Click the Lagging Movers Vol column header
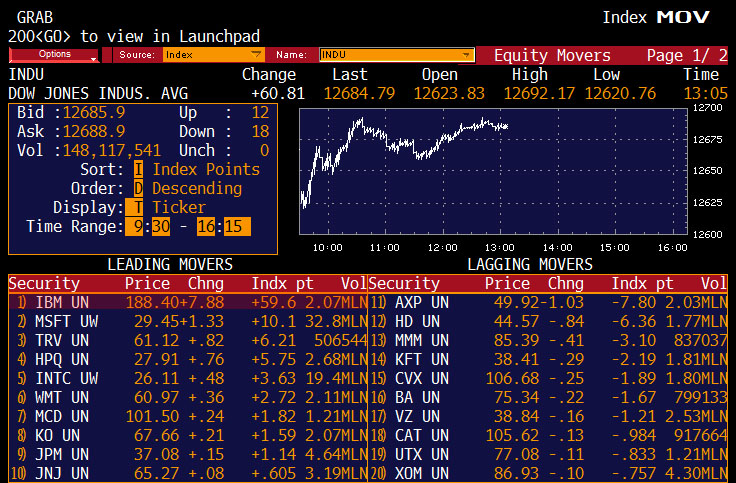This screenshot has height=483, width=736. [714, 284]
